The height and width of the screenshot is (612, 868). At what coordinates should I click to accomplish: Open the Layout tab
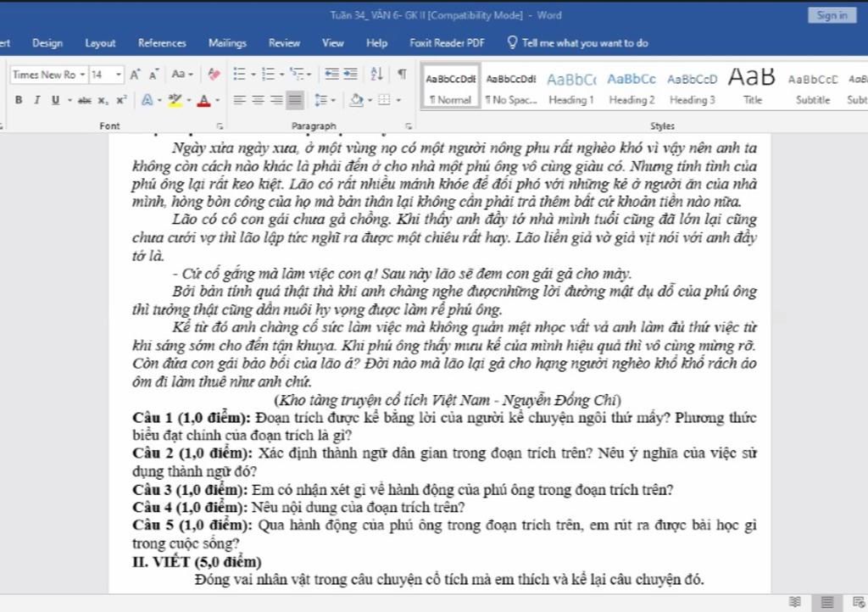pyautogui.click(x=100, y=42)
